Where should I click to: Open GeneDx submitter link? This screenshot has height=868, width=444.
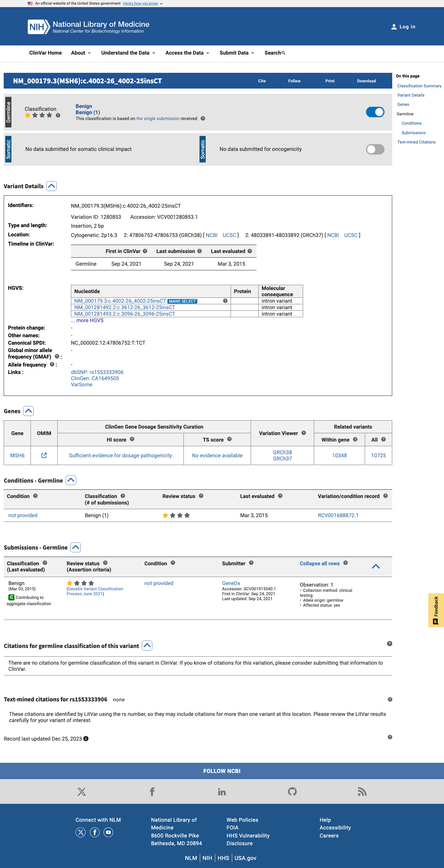[231, 583]
